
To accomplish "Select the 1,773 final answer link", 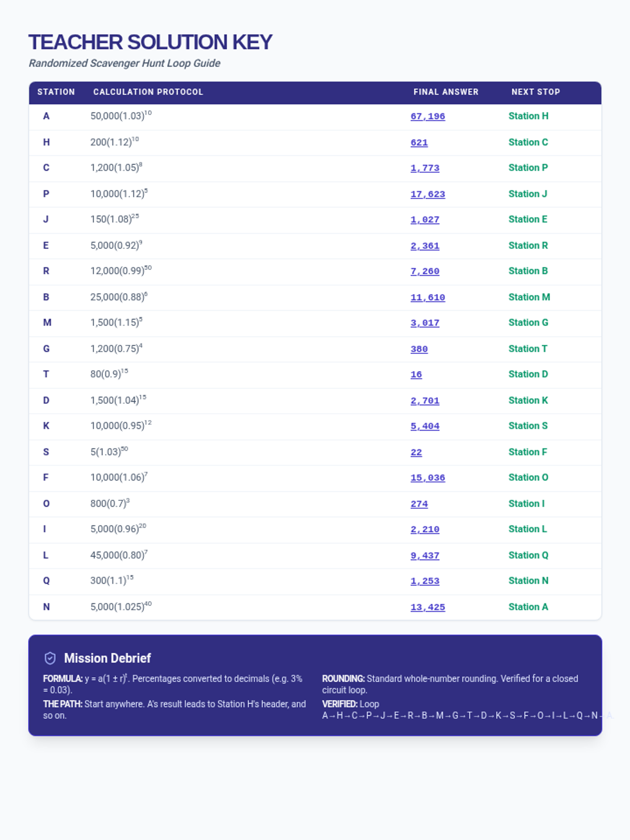I will 425,168.
